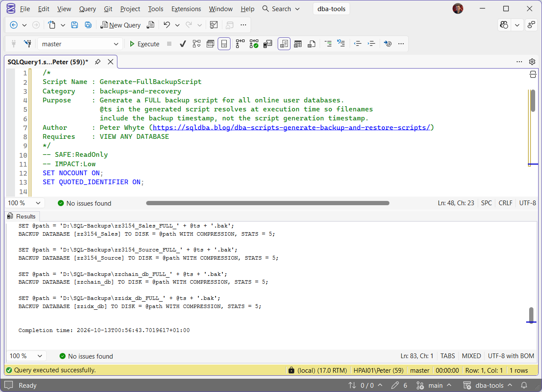
Task: Save the current query file
Action: [x=75, y=25]
